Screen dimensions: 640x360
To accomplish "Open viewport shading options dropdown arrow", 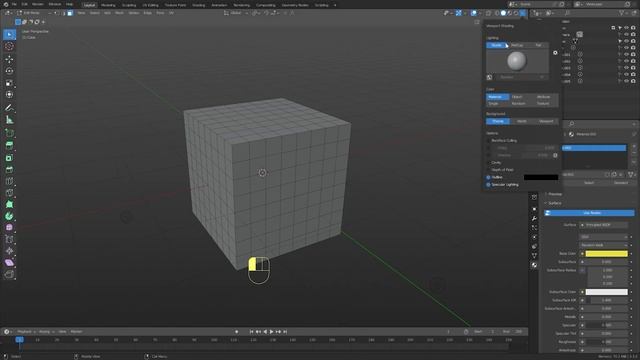I will [x=523, y=13].
